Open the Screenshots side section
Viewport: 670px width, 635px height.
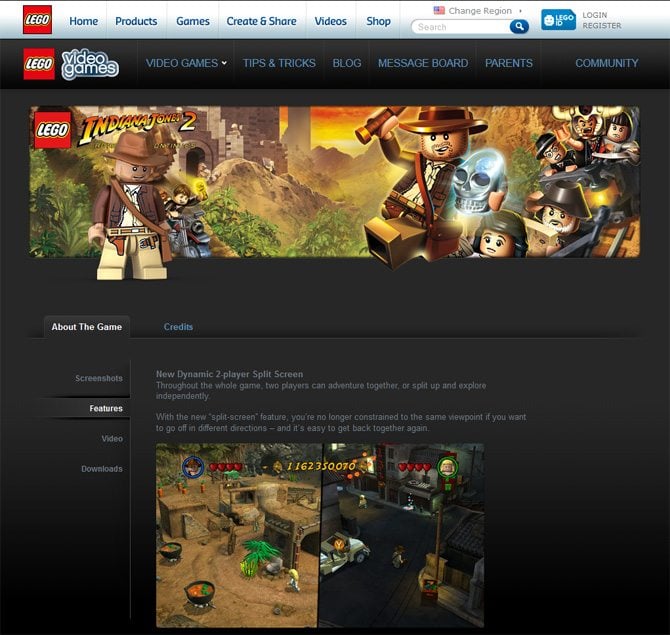pos(99,378)
